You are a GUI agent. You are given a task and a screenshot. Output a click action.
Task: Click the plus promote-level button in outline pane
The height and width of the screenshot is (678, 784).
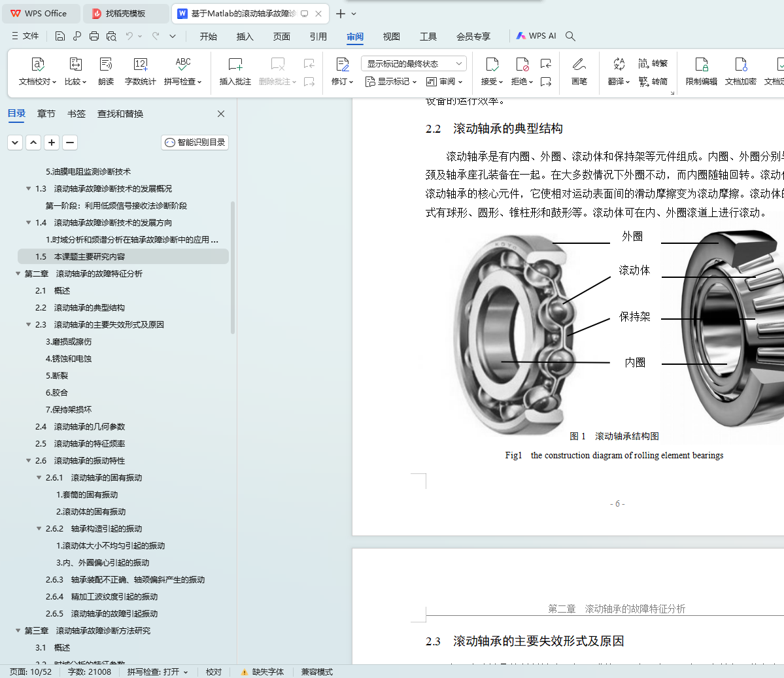point(52,143)
